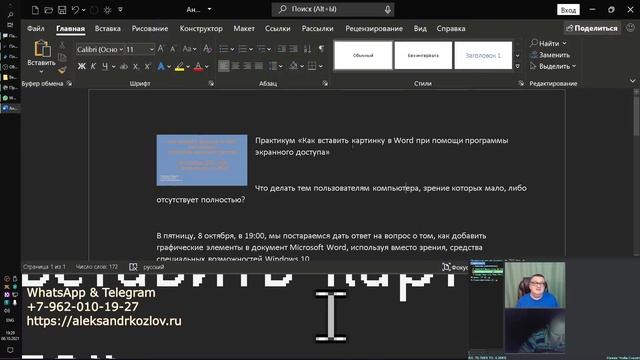Click the Open folder icon in quick access toolbar
The height and width of the screenshot is (360, 640).
pos(49,10)
